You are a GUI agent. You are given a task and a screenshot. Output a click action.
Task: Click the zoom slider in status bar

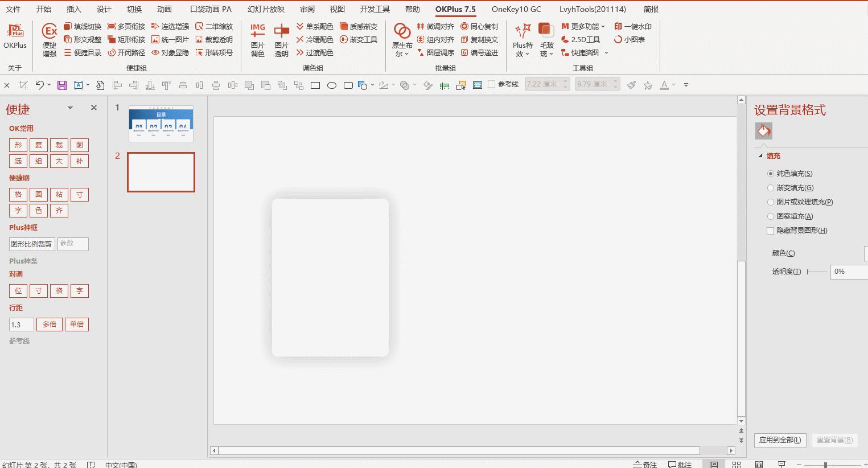click(832, 465)
